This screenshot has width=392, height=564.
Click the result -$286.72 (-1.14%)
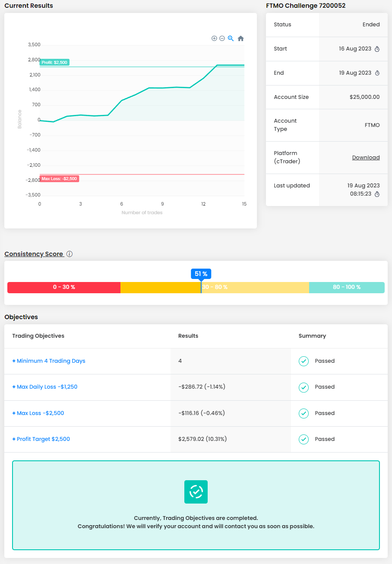click(x=202, y=387)
